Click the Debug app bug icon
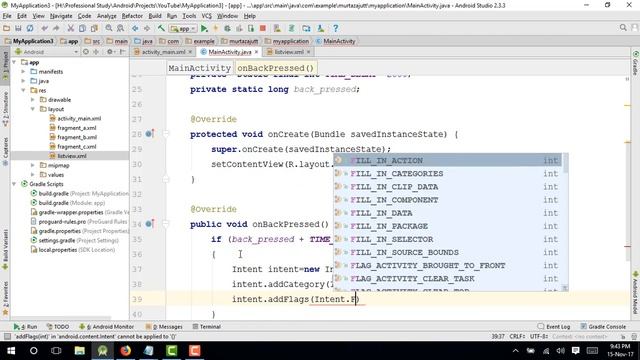 point(227,29)
